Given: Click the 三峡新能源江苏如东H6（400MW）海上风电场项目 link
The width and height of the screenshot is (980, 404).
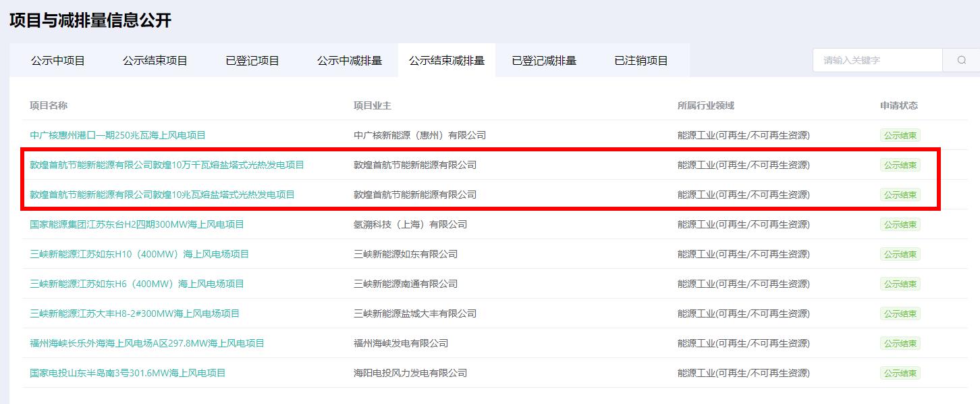Looking at the screenshot, I should 136,283.
